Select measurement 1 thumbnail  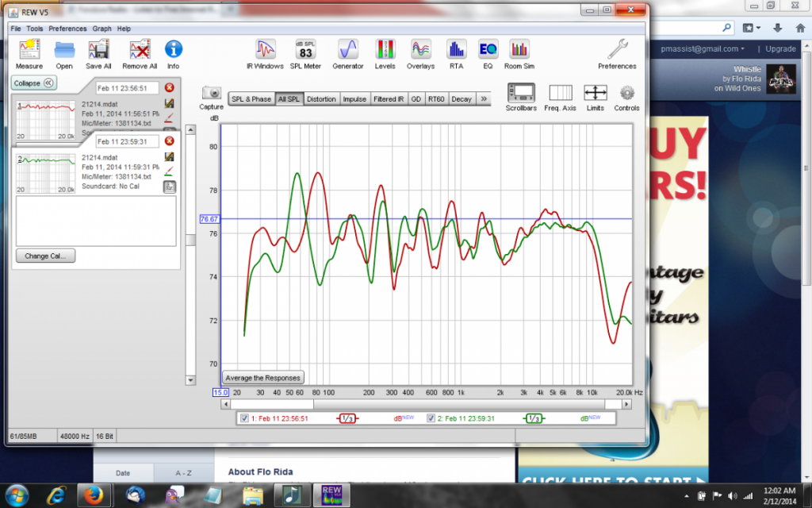45,120
